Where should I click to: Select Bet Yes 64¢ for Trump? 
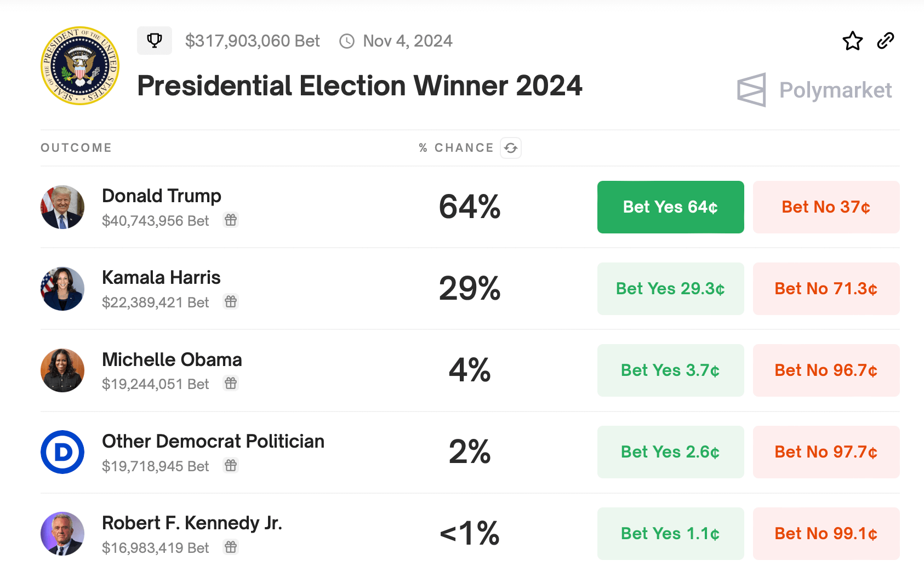coord(670,207)
